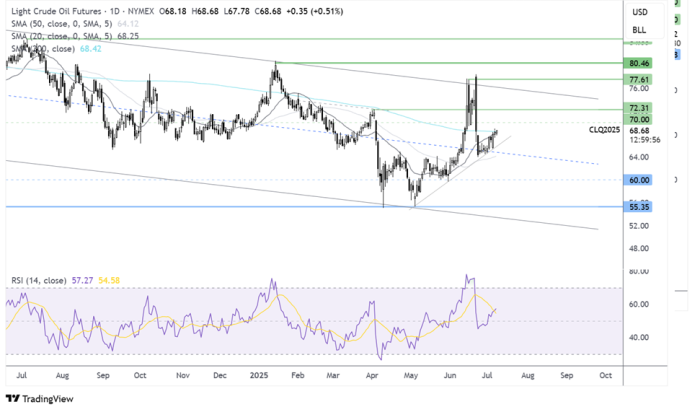Open the BLL unit selector
This screenshot has height=407, width=700.
pos(639,30)
